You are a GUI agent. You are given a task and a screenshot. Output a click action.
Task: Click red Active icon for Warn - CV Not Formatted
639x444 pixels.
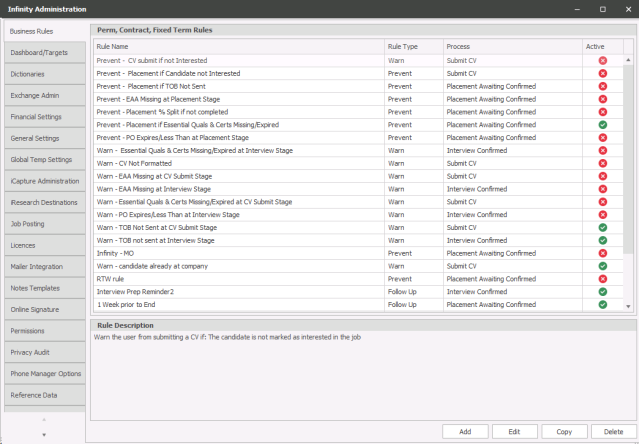603,163
